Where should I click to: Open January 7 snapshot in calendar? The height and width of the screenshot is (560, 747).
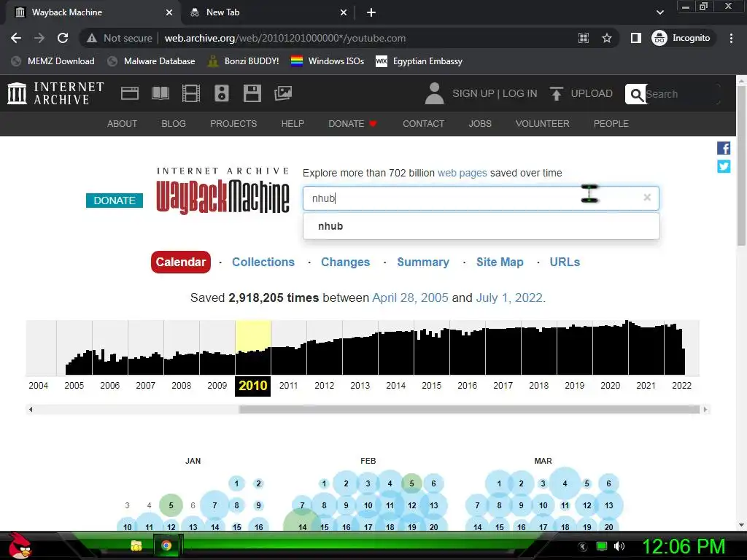(x=215, y=505)
